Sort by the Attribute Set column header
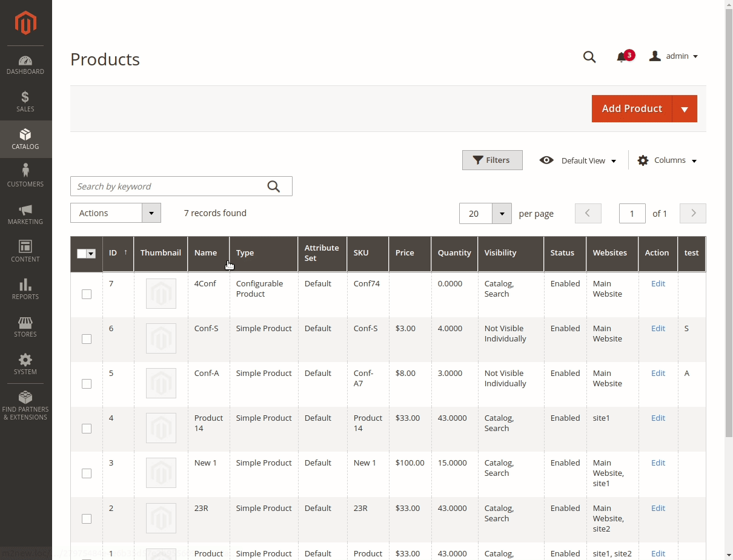The height and width of the screenshot is (560, 733). click(x=322, y=254)
